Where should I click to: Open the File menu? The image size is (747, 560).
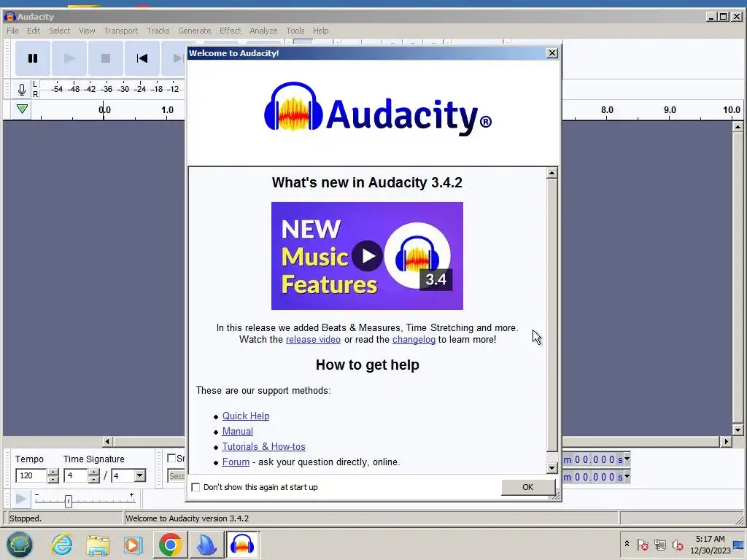[x=13, y=31]
